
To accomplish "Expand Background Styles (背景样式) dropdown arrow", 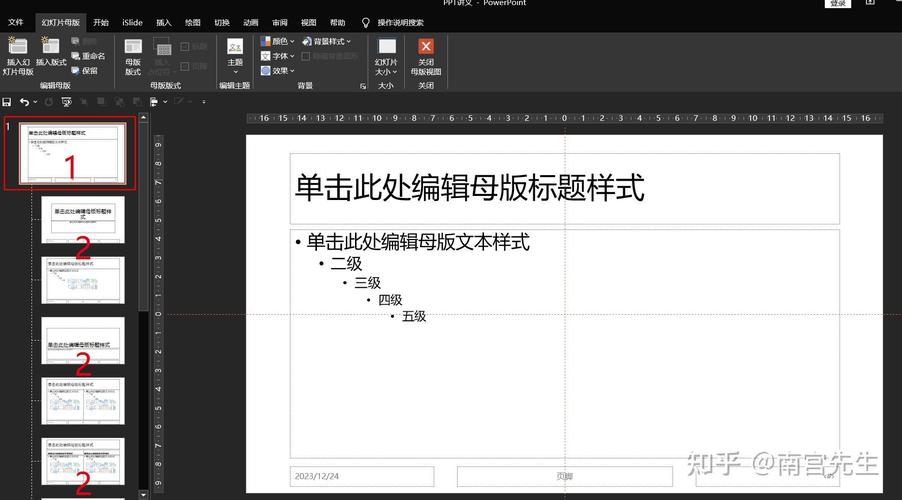I will [x=349, y=41].
